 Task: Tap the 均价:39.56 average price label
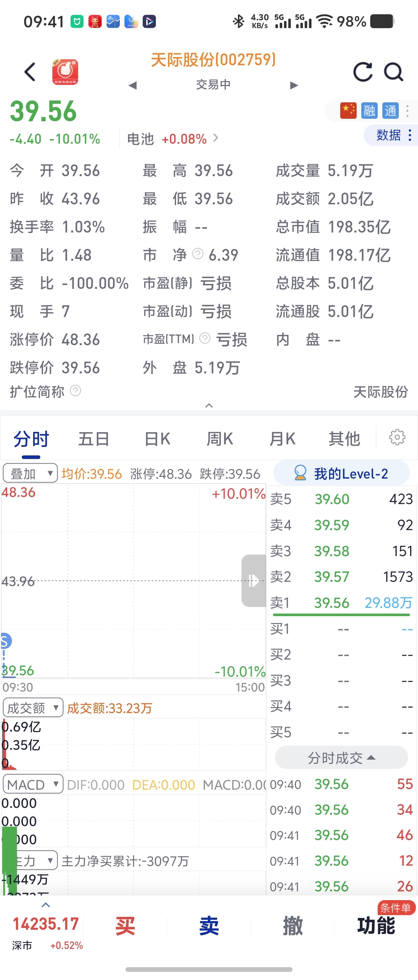(x=92, y=474)
